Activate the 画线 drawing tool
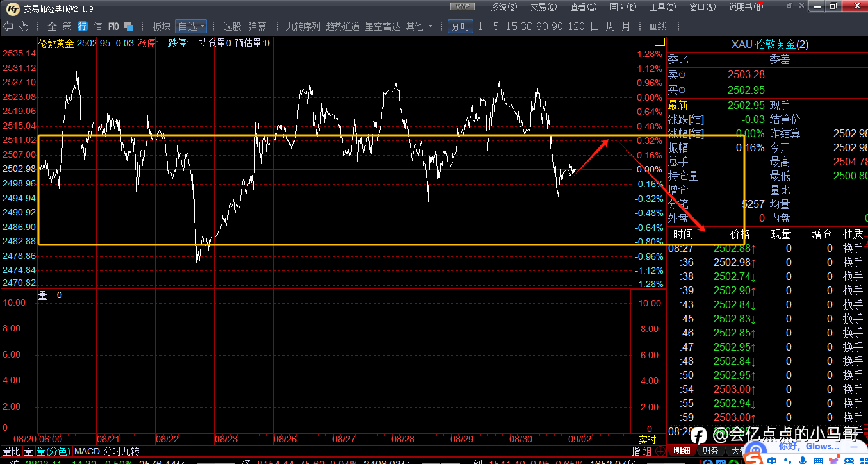This screenshot has height=464, width=868. coord(658,26)
